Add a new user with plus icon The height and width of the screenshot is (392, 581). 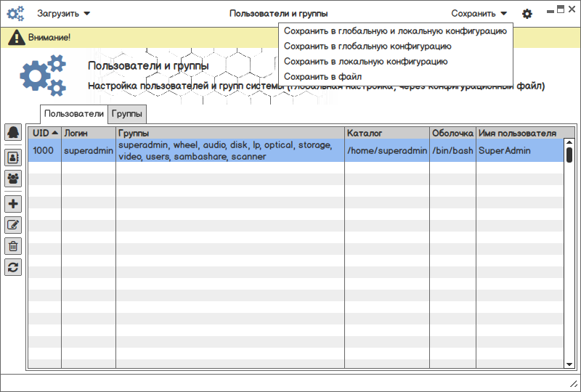tap(13, 204)
